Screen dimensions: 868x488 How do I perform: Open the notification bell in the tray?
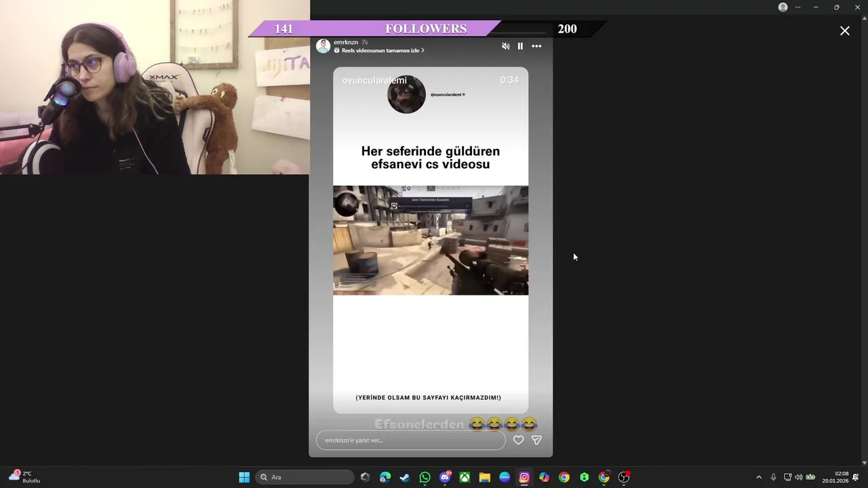[x=856, y=477]
